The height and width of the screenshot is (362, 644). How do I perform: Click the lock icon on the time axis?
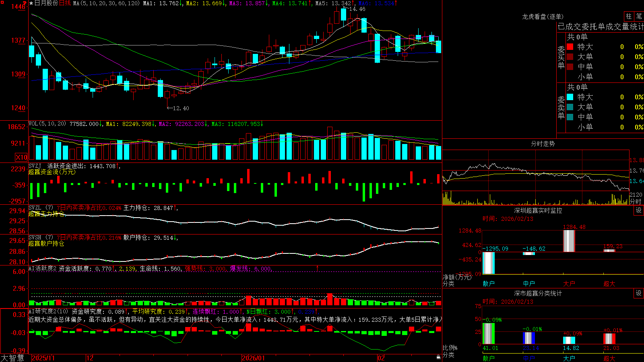pos(439,357)
